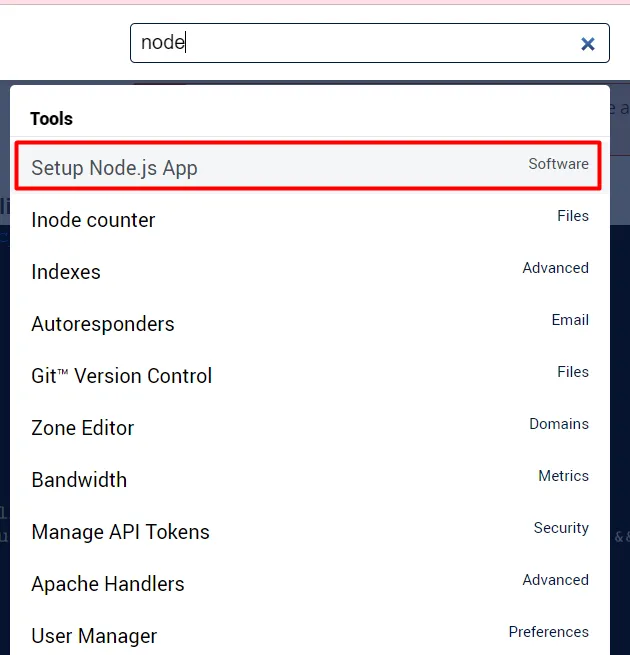Click the 'Metrics' label beside Bandwidth
630x655 pixels.
(x=563, y=476)
